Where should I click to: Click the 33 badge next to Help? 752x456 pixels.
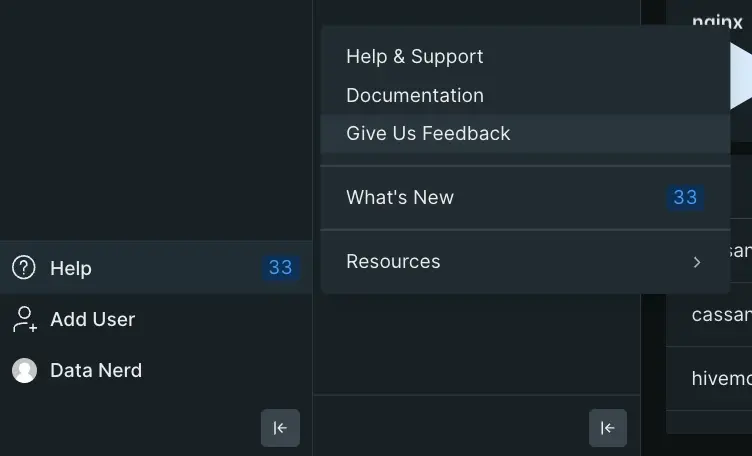click(280, 268)
